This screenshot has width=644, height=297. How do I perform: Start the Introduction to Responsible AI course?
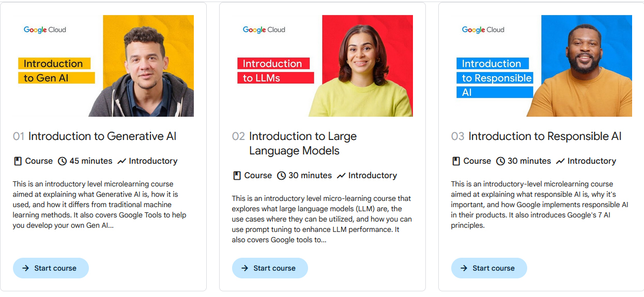tap(489, 268)
